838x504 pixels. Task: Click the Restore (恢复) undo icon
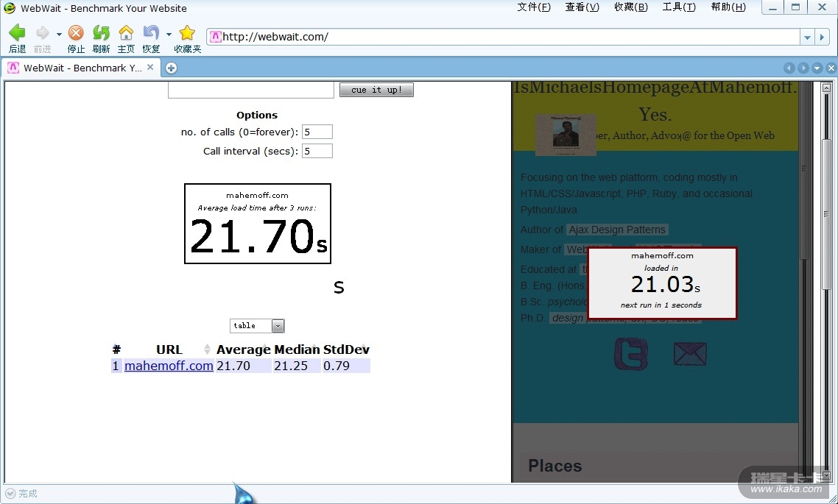click(x=151, y=33)
